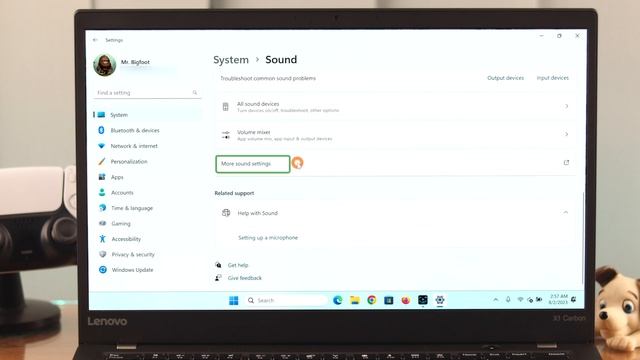Launch Firefox from taskbar
The width and height of the screenshot is (640, 360).
click(405, 300)
